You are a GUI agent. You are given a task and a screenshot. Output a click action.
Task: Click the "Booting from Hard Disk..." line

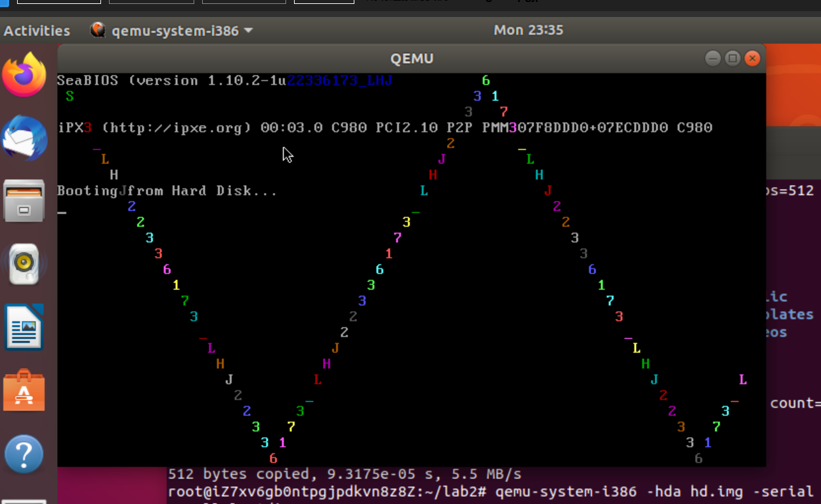coord(167,191)
